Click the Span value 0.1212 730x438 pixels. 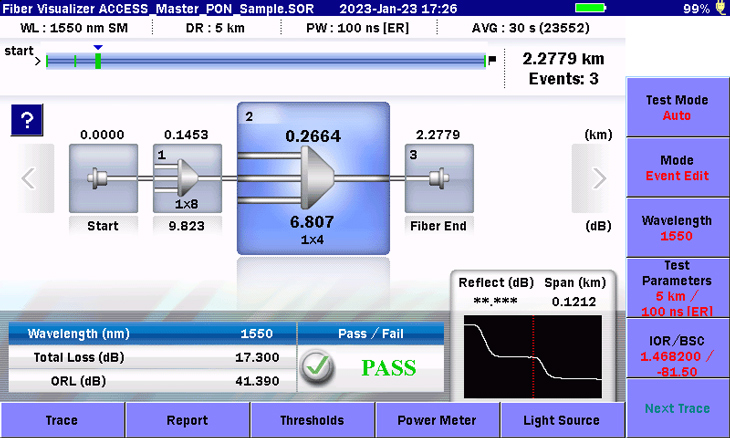(574, 302)
